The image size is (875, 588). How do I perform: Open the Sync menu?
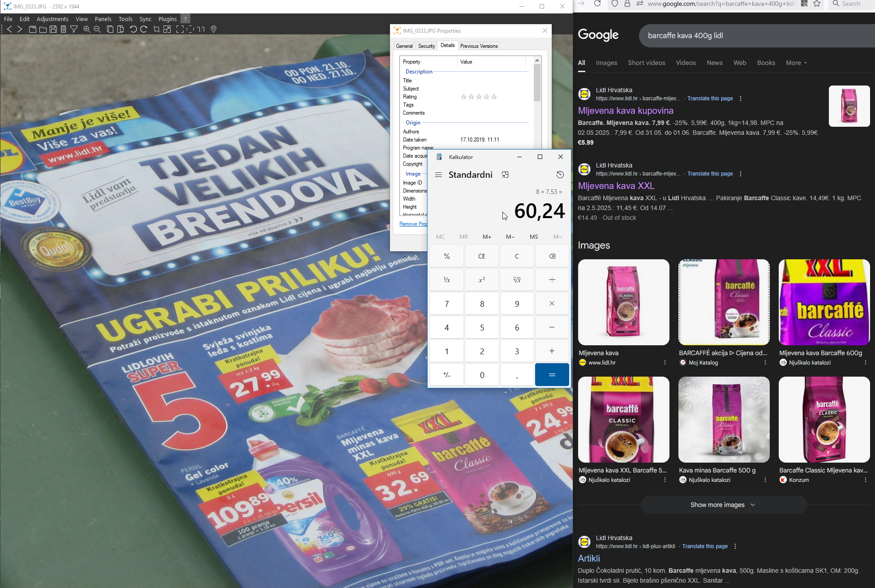[146, 19]
